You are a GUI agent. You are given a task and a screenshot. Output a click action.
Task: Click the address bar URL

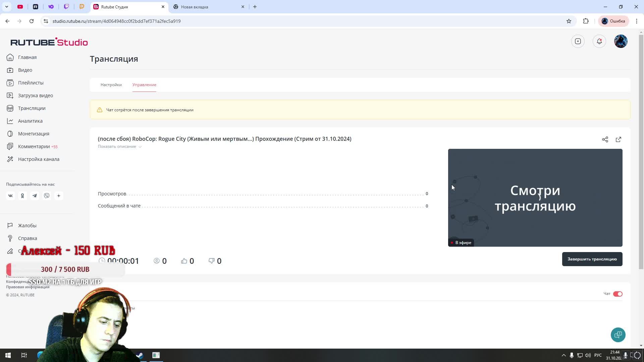(x=116, y=21)
